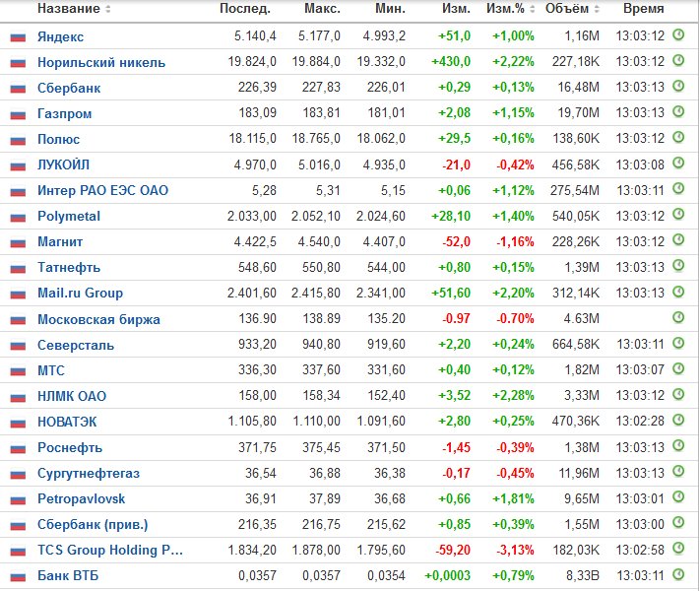The height and width of the screenshot is (591, 700).
Task: Select the 8,33B volume cell
Action: pyautogui.click(x=583, y=575)
